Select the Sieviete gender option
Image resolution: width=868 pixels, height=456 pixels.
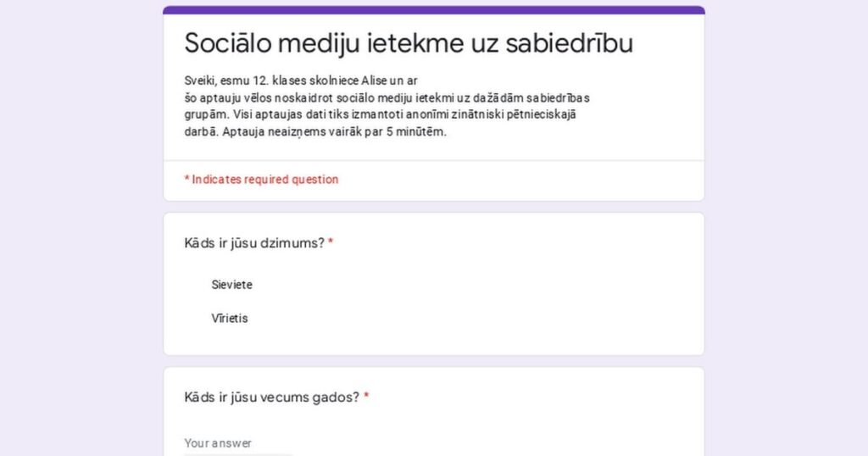231,285
